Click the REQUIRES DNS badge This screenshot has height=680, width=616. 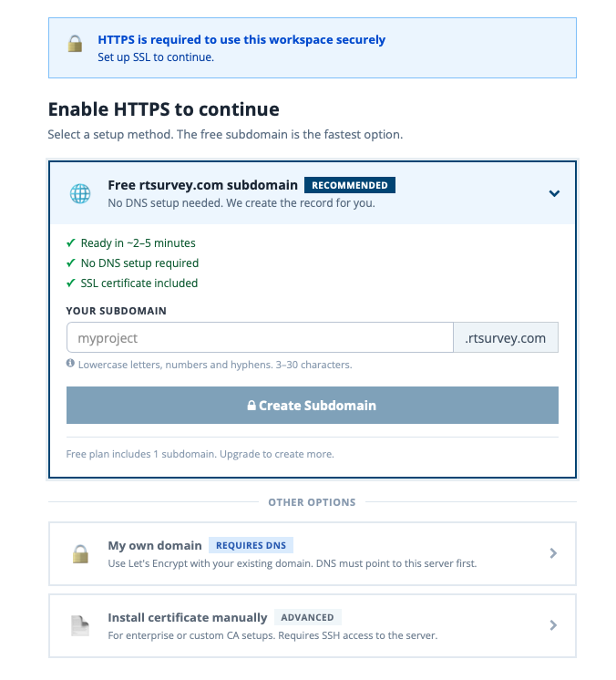(x=252, y=545)
